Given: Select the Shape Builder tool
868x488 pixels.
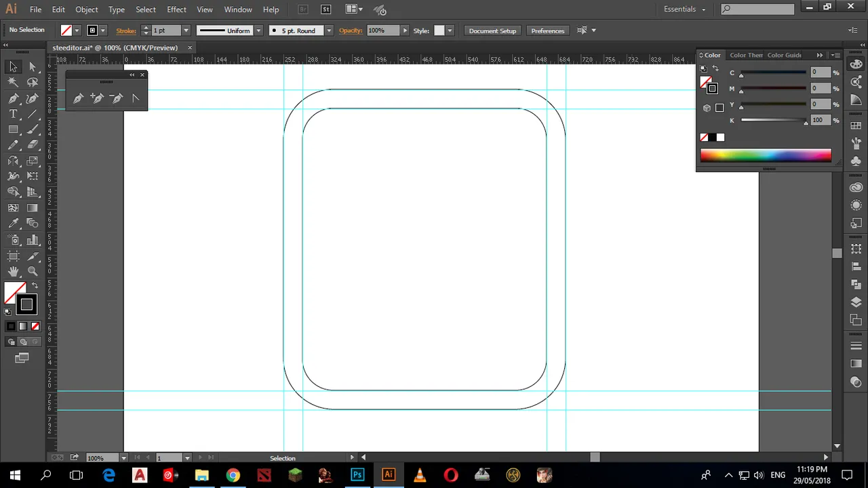Looking at the screenshot, I should click(13, 192).
